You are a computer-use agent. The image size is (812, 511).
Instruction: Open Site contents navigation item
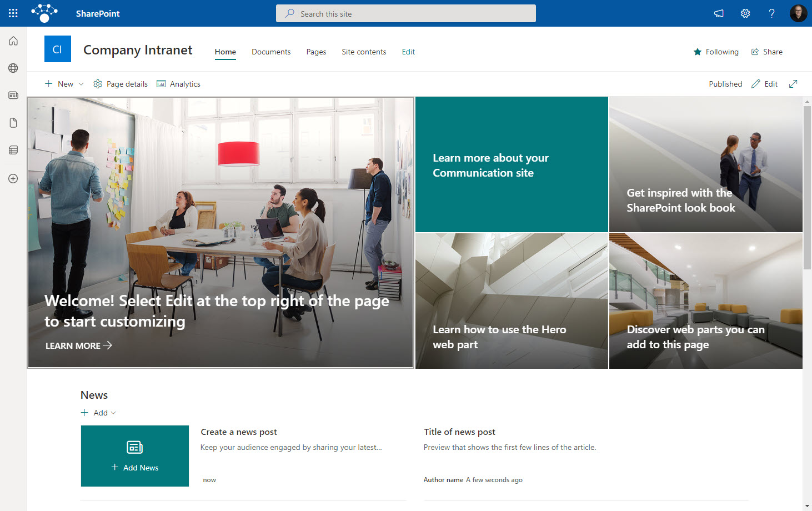[x=364, y=52]
